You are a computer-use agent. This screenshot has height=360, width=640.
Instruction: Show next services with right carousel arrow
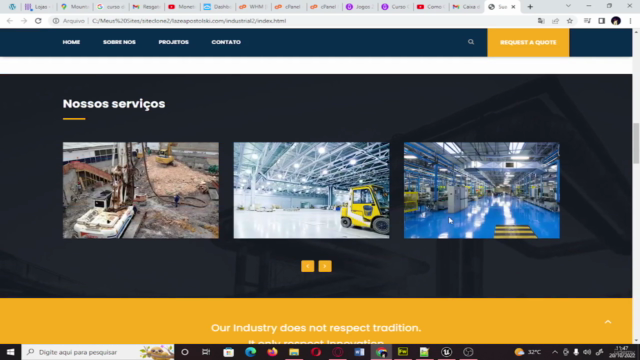[325, 266]
